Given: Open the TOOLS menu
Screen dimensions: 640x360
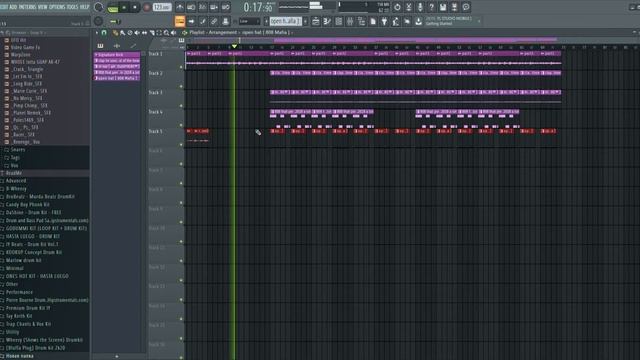Looking at the screenshot, I should pyautogui.click(x=72, y=7).
